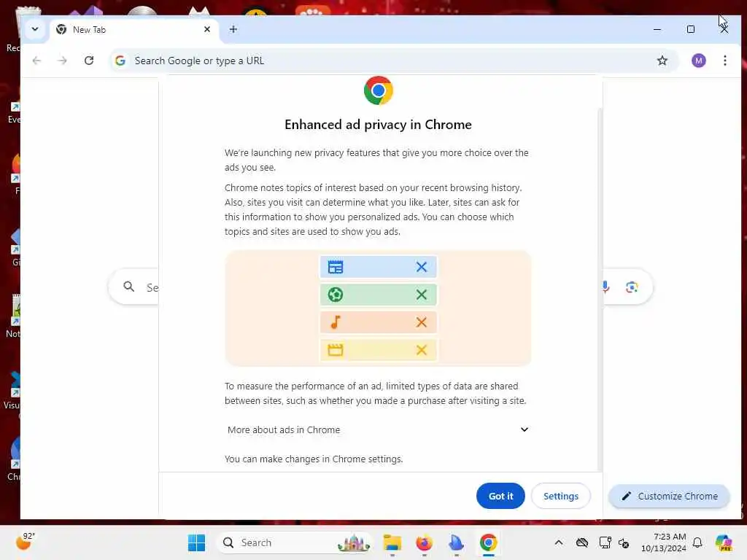
Task: Maximize the Chrome window
Action: tap(691, 29)
